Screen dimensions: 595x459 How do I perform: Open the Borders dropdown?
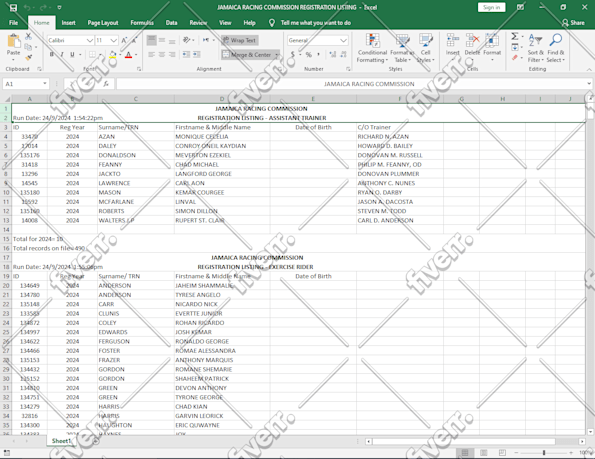pyautogui.click(x=101, y=55)
